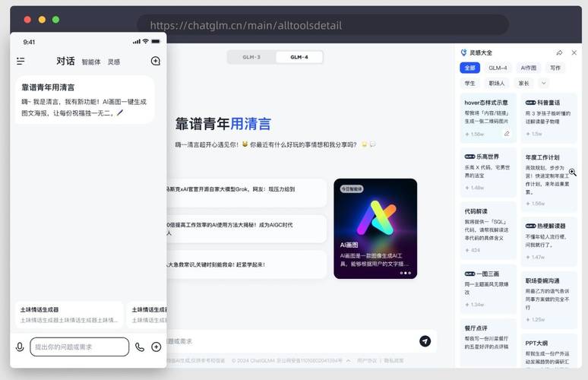The height and width of the screenshot is (380, 588).
Task: Click red close dot on browser window
Action: pos(27,20)
